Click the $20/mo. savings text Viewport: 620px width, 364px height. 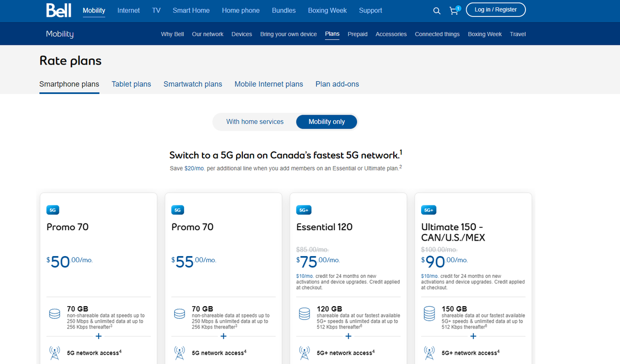[x=195, y=168]
